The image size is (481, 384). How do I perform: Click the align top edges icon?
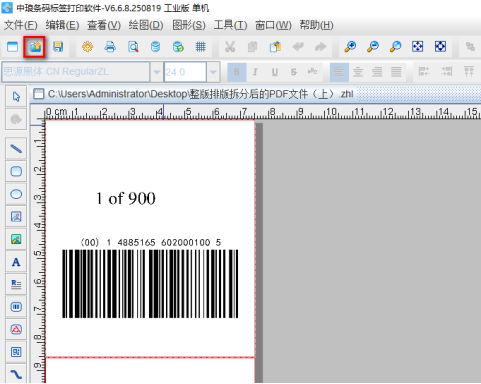click(469, 72)
